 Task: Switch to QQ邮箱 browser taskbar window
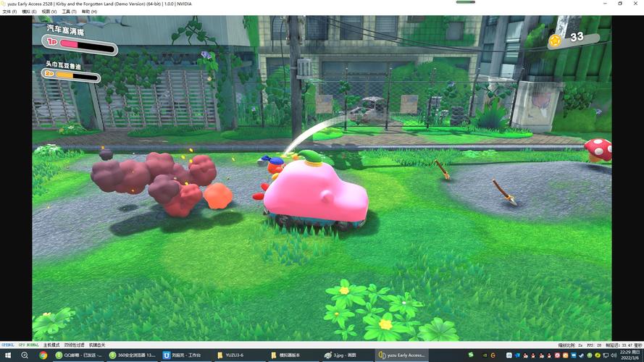(x=78, y=355)
